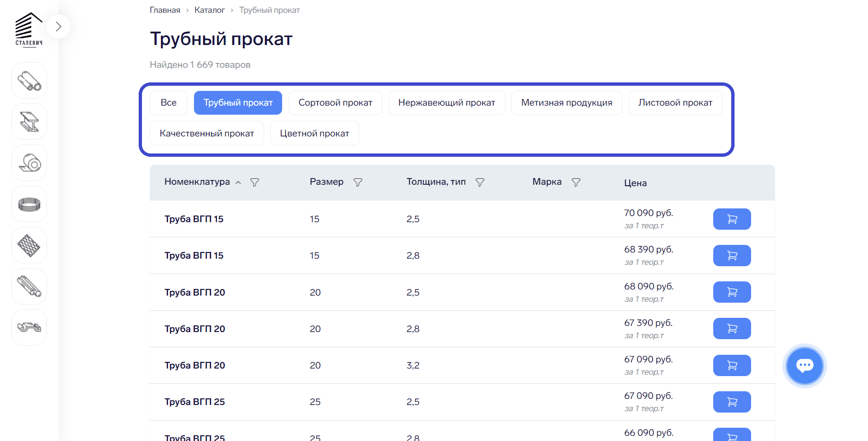
Task: Select the Трубный прокат category tab
Action: tap(238, 103)
